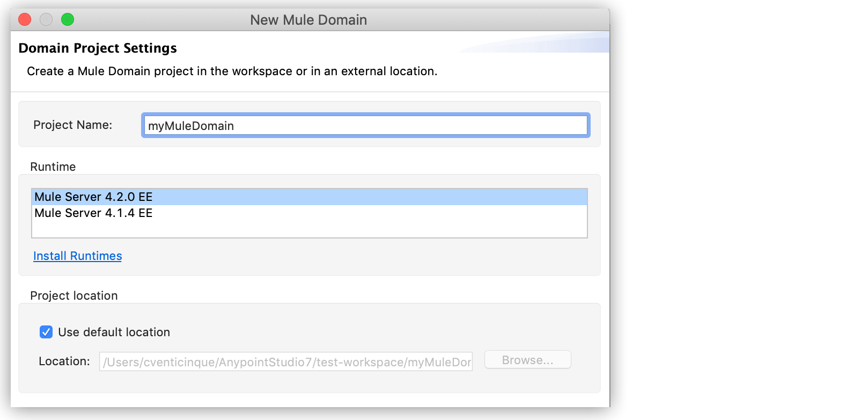The height and width of the screenshot is (420, 868).
Task: Choose Mule Server 4.1.4 EE runtime
Action: 94,213
